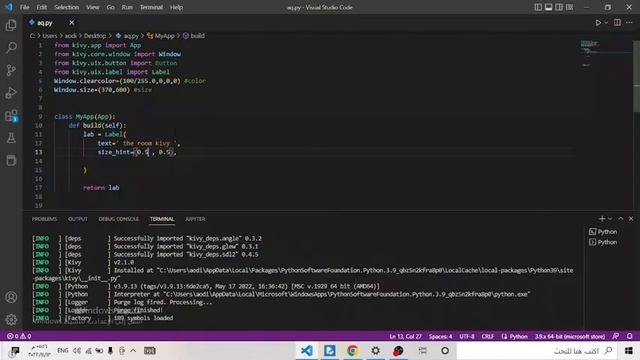The height and width of the screenshot is (360, 640).
Task: Click the activity bar icon below Testing
Action: pos(11,160)
